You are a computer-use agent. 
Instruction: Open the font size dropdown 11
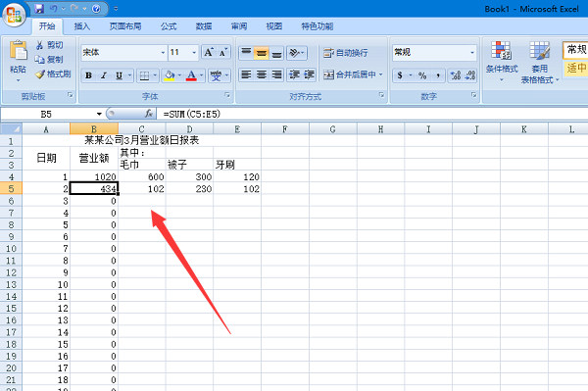[x=194, y=53]
